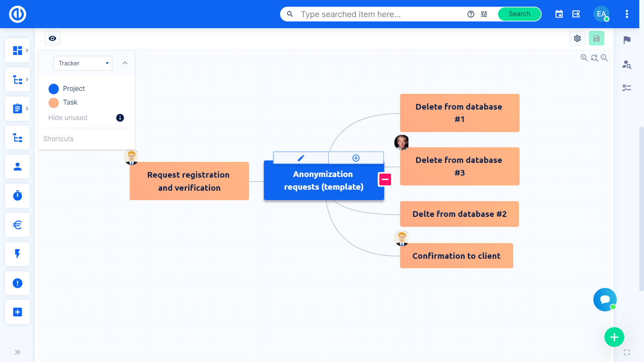Click the Project blue color swatch
The height and width of the screenshot is (362, 644).
click(54, 89)
